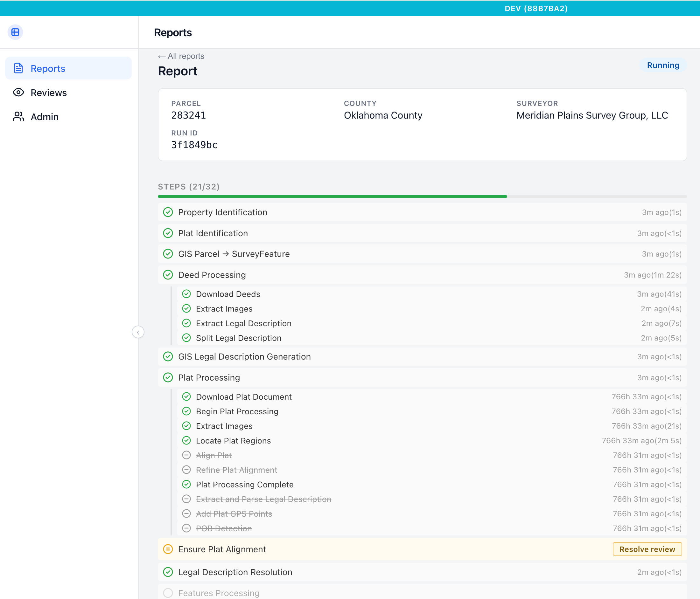Click Deed Processing check icon
700x599 pixels.
click(x=168, y=275)
